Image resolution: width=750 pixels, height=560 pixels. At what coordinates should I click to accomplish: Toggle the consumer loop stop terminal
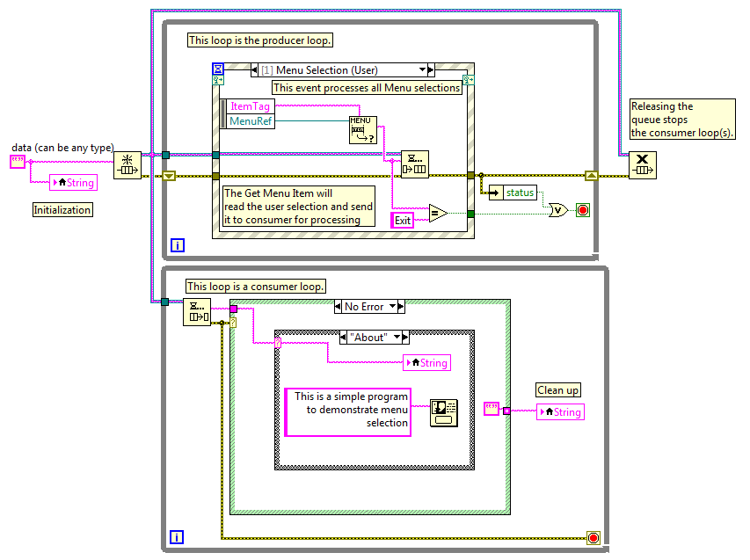[x=593, y=538]
